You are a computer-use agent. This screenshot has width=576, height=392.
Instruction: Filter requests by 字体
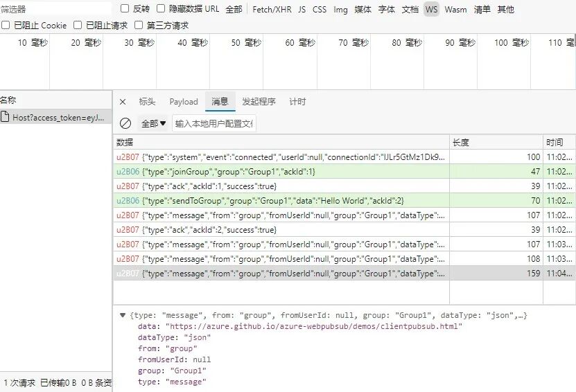point(387,9)
